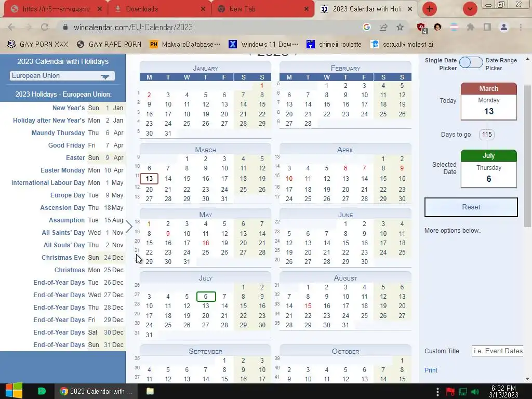532x399 pixels.
Task: Open File Explorer from the taskbar
Action: pos(150,391)
